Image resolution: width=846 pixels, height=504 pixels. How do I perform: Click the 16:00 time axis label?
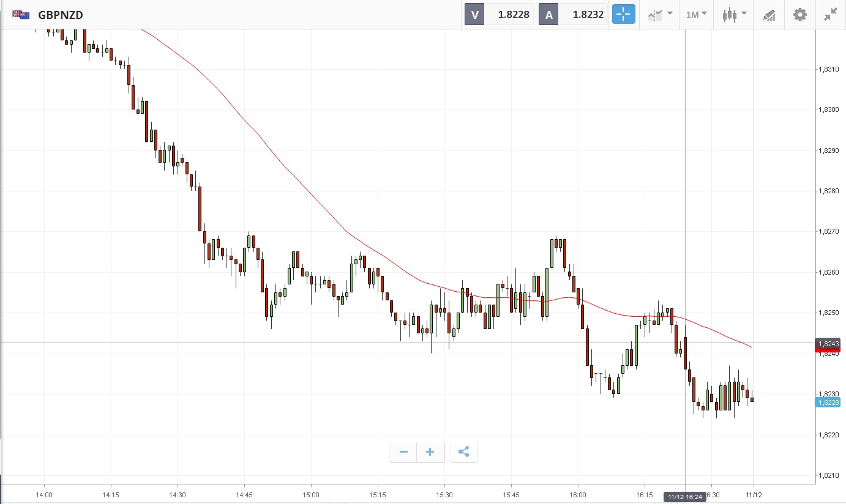(578, 494)
